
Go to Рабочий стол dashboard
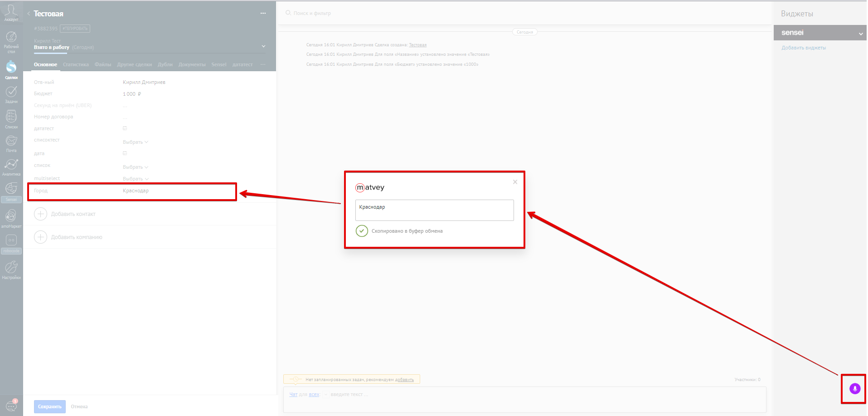click(11, 42)
